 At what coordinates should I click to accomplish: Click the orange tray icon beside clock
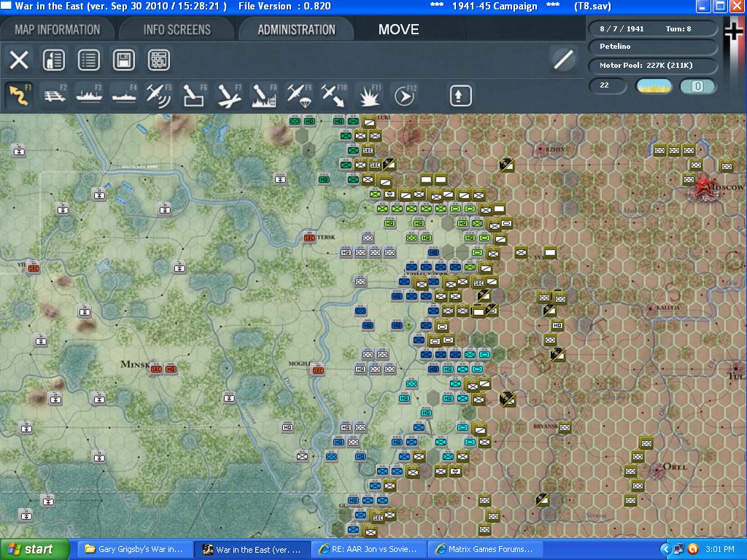[x=694, y=549]
